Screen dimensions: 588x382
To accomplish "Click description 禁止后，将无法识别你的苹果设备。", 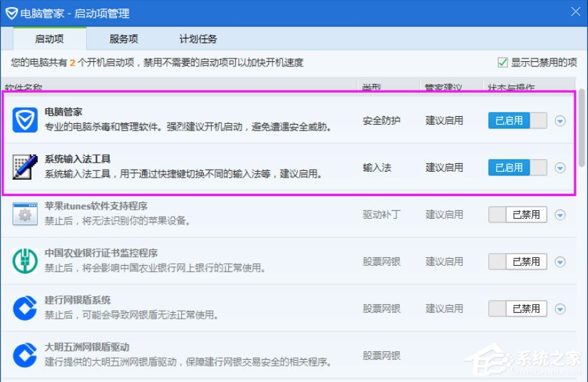I will pyautogui.click(x=118, y=221).
